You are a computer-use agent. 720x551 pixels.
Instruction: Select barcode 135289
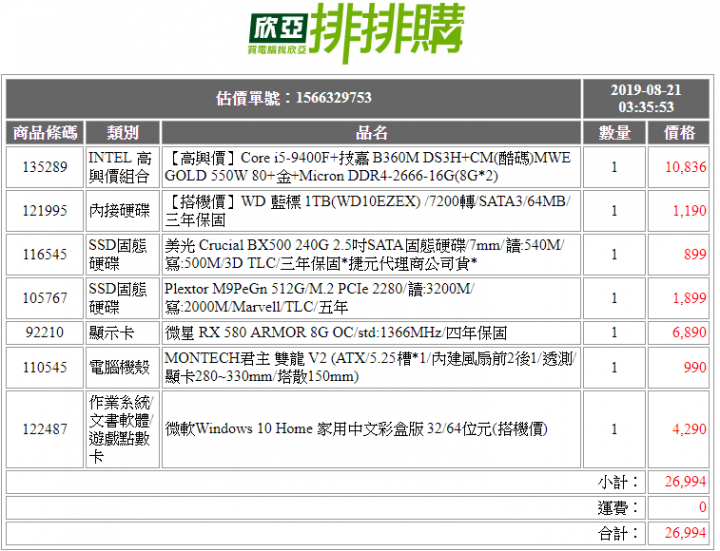click(45, 167)
